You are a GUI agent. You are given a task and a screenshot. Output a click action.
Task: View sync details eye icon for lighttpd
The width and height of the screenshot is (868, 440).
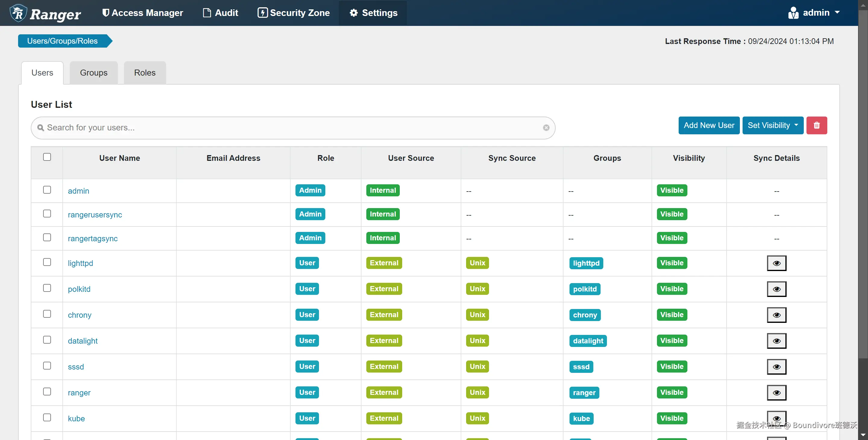[x=776, y=263]
